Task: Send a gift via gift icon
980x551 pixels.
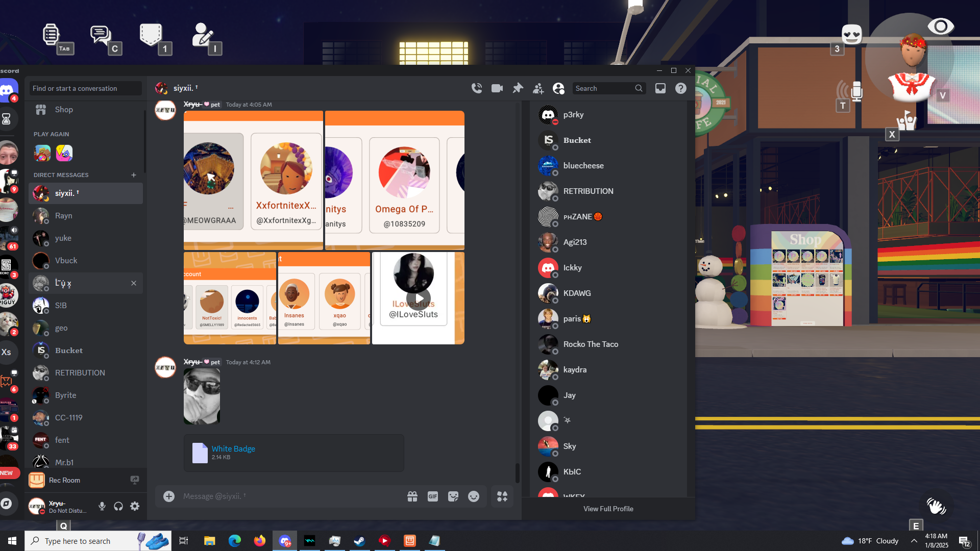Action: (x=412, y=496)
